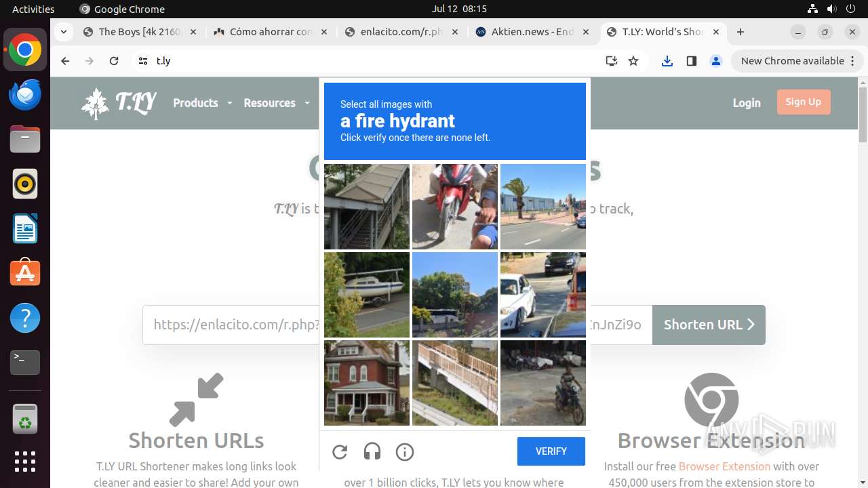Click the Shorten URLs arrows icon
868x488 pixels.
(196, 399)
